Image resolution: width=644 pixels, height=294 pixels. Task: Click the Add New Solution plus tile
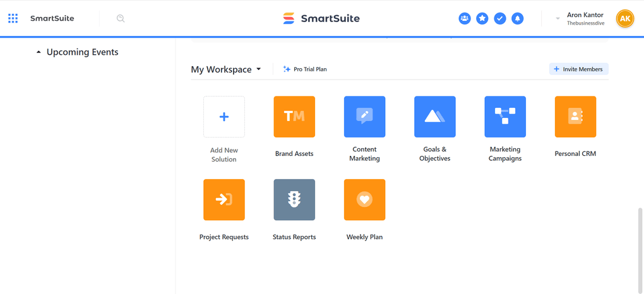coord(224,117)
